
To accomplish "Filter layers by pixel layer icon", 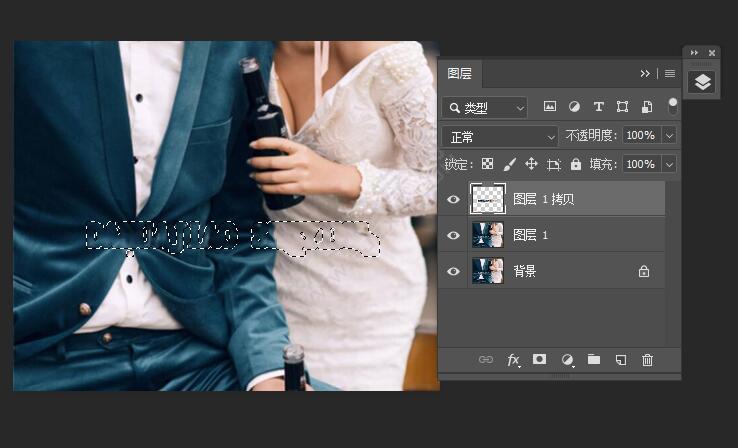I will coord(549,106).
